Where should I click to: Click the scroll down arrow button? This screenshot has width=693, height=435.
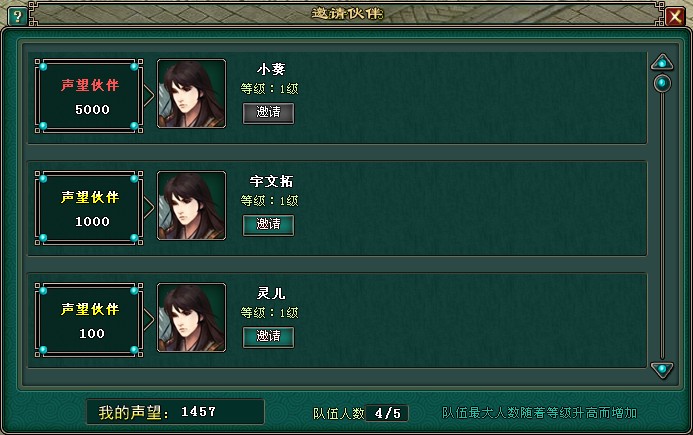662,370
